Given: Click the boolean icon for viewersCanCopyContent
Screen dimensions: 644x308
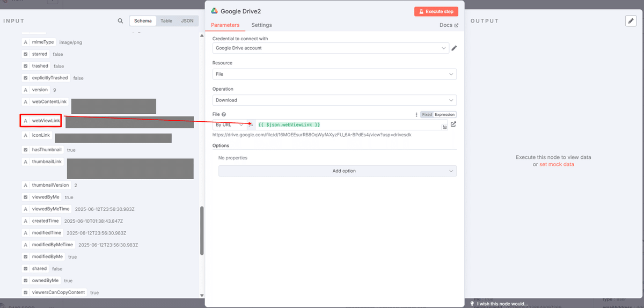Looking at the screenshot, I should [25, 292].
